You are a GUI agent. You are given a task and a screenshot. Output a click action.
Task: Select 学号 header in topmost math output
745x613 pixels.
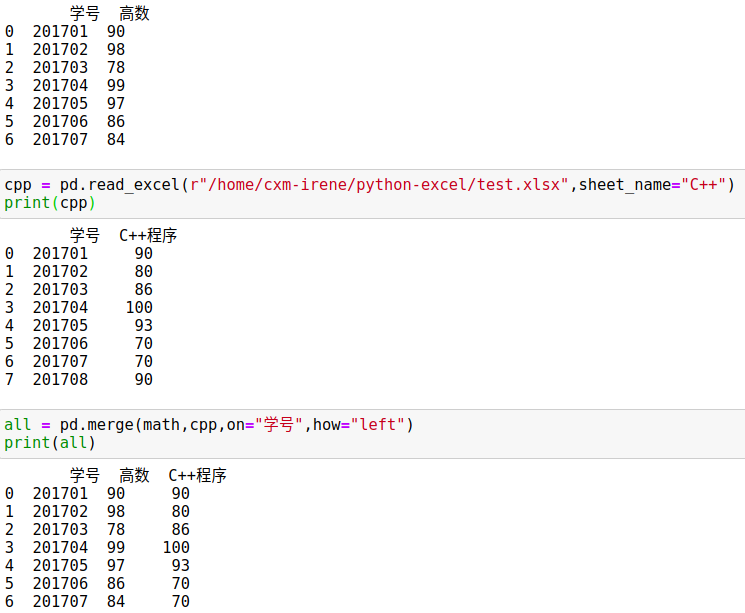coord(85,13)
